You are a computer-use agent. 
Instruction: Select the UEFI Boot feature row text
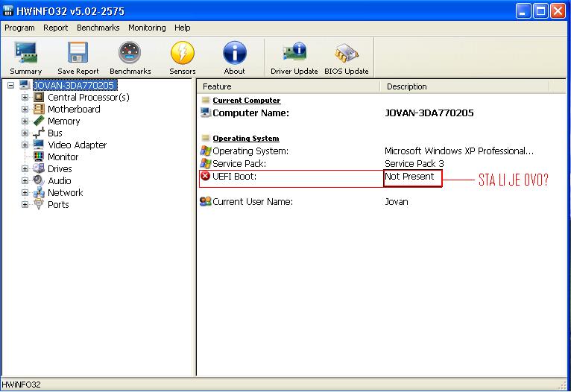[x=234, y=176]
